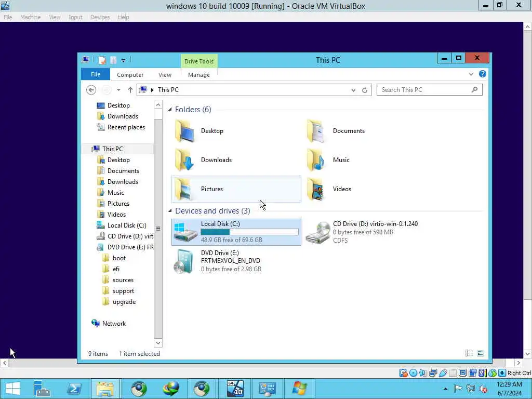
Task: Open Internet Download Manager taskbar icon
Action: point(170,389)
